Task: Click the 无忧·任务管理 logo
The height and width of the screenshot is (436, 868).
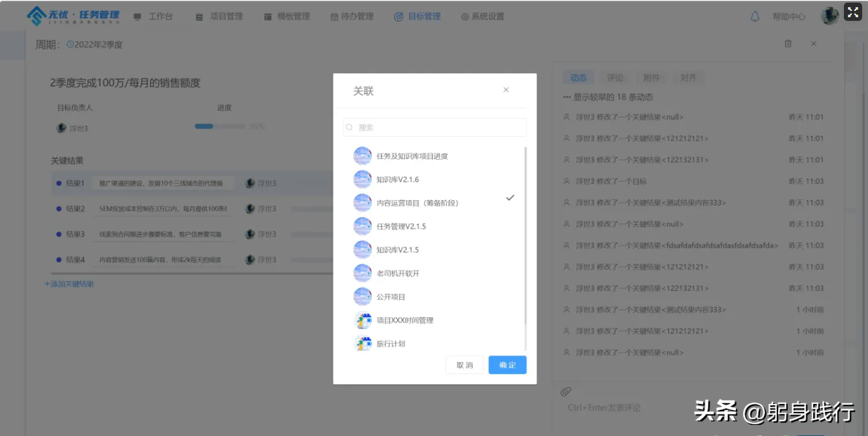Action: (73, 16)
